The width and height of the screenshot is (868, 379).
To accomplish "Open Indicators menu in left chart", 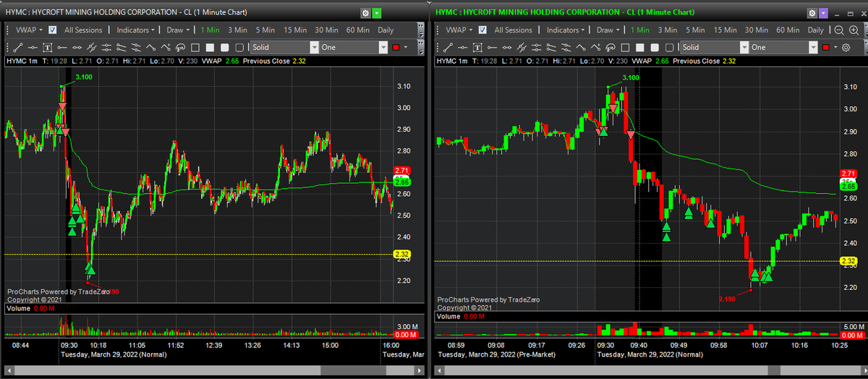I will [x=135, y=30].
